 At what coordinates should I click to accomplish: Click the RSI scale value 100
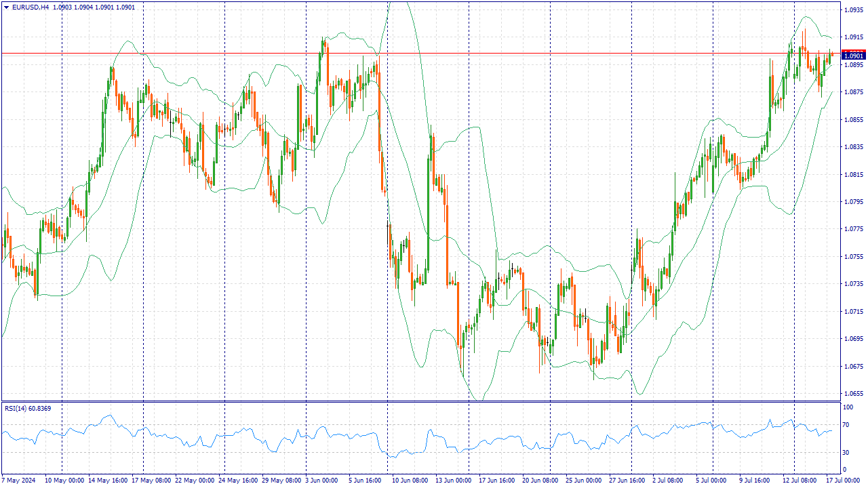[848, 407]
